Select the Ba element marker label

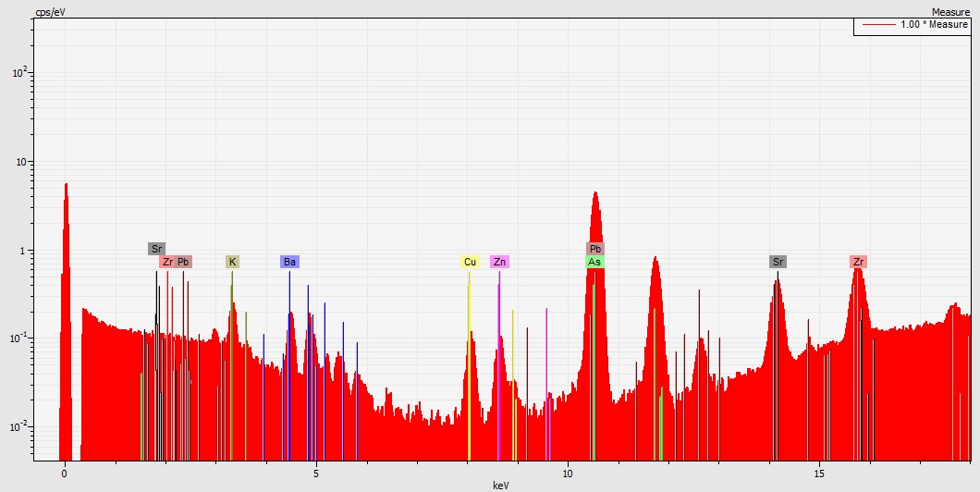tap(289, 262)
